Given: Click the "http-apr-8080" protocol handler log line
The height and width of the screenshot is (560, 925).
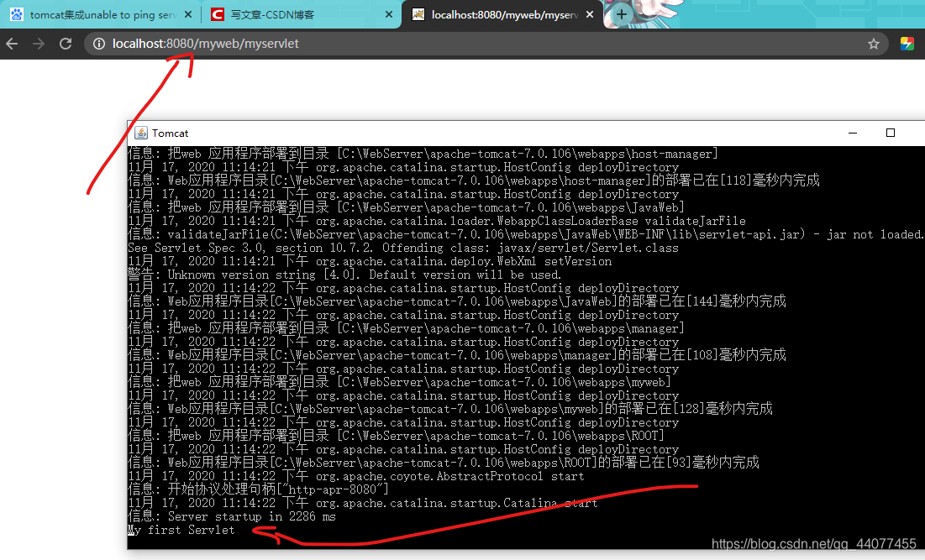Looking at the screenshot, I should coord(259,489).
